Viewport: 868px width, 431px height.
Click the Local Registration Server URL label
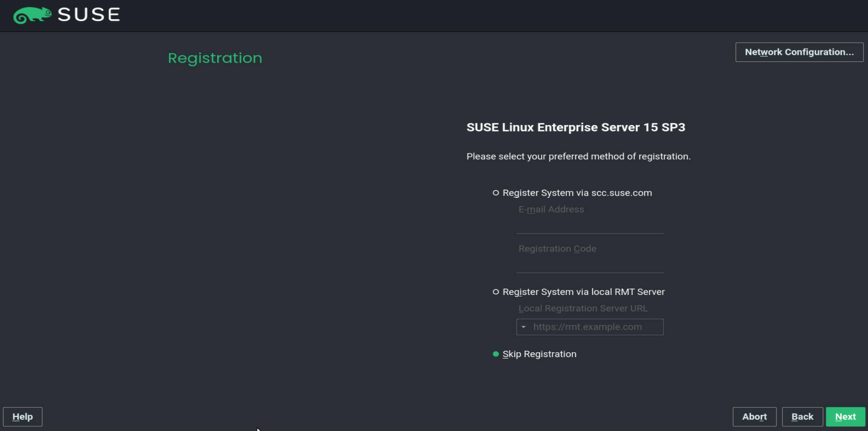pyautogui.click(x=583, y=308)
